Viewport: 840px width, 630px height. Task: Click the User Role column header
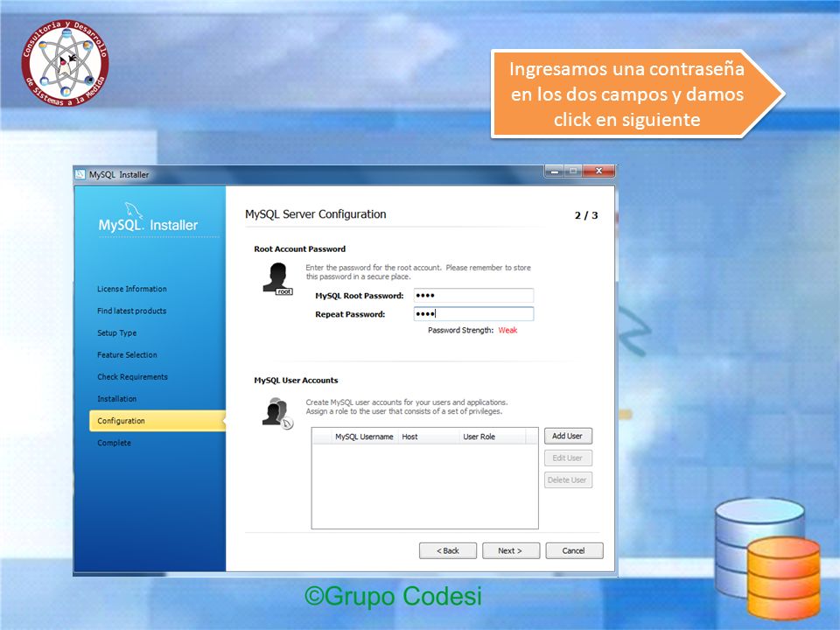(x=493, y=437)
